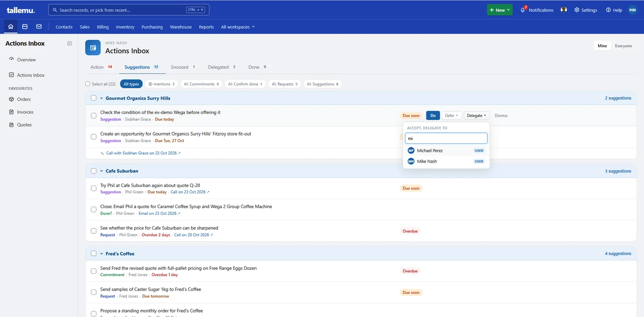This screenshot has height=317, width=644.
Task: Click the user photo avatar in header
Action: [563, 10]
